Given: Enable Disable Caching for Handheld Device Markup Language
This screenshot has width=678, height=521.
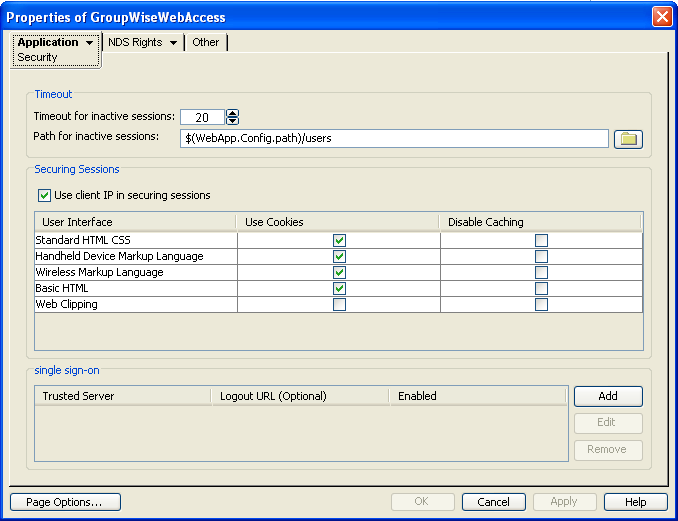Looking at the screenshot, I should click(541, 256).
